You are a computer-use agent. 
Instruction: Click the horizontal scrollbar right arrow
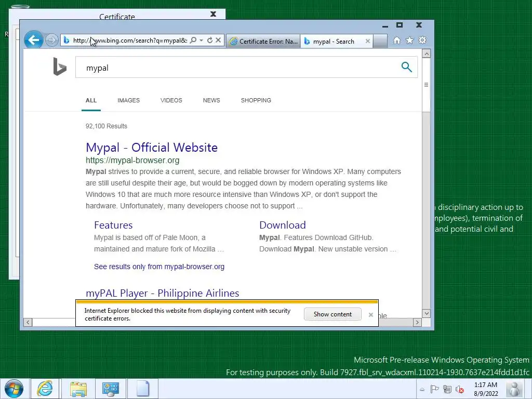(x=417, y=322)
